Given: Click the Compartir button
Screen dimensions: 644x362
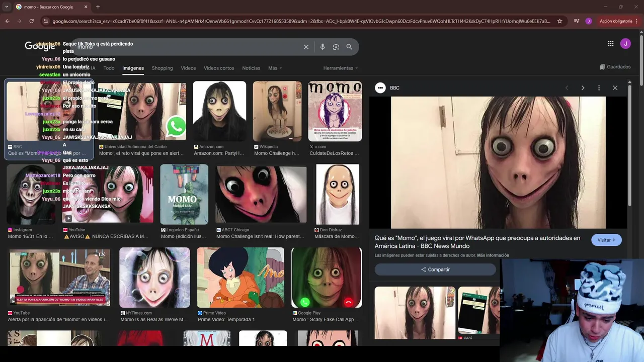Looking at the screenshot, I should [435, 269].
